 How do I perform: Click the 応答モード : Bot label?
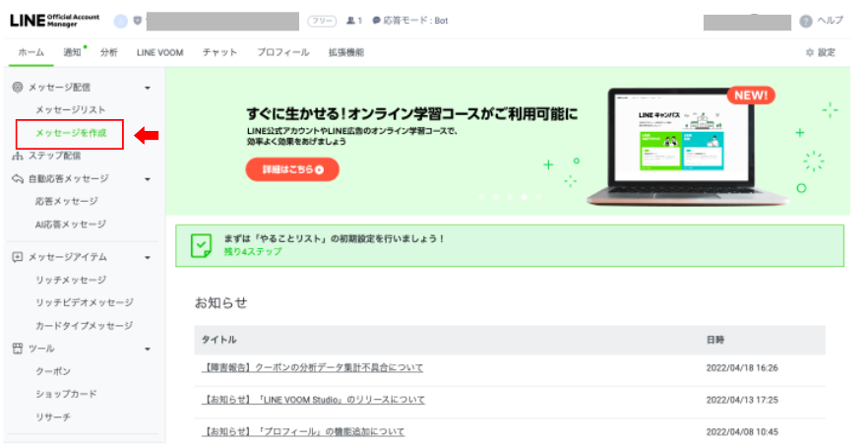[x=415, y=21]
